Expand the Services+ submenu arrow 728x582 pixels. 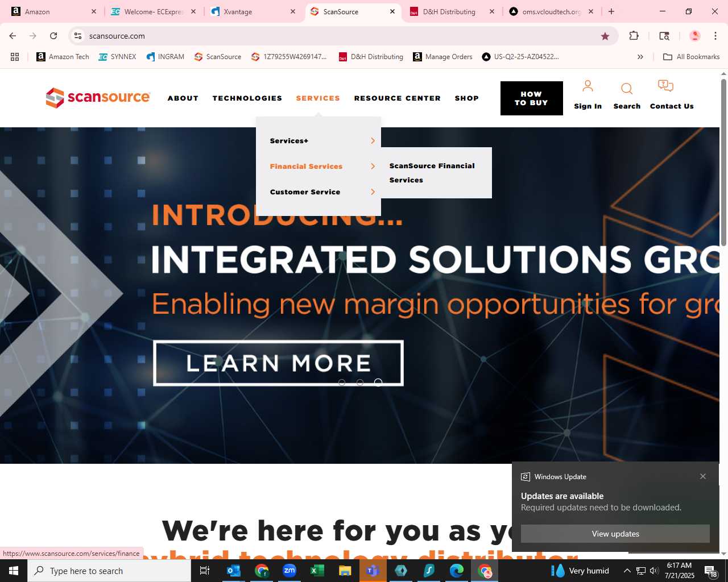pyautogui.click(x=373, y=140)
